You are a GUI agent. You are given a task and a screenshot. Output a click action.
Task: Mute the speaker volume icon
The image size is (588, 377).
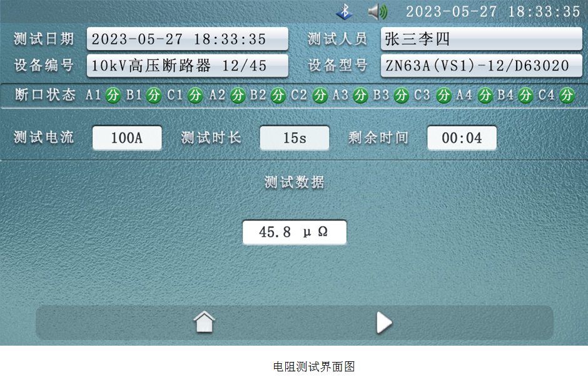pyautogui.click(x=377, y=12)
